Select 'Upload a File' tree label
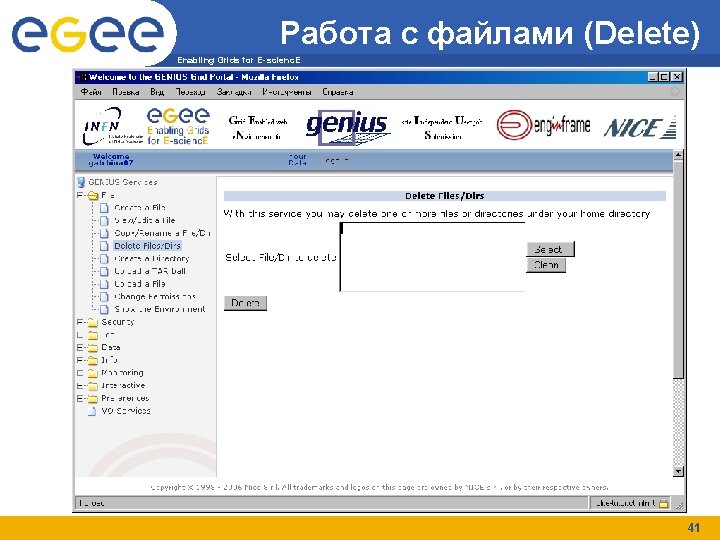This screenshot has height=540, width=720. click(x=140, y=284)
